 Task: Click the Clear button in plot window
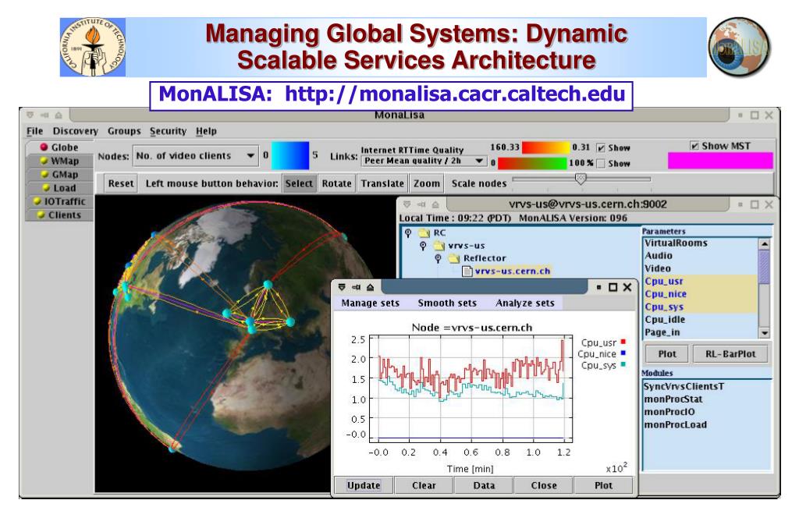point(424,486)
